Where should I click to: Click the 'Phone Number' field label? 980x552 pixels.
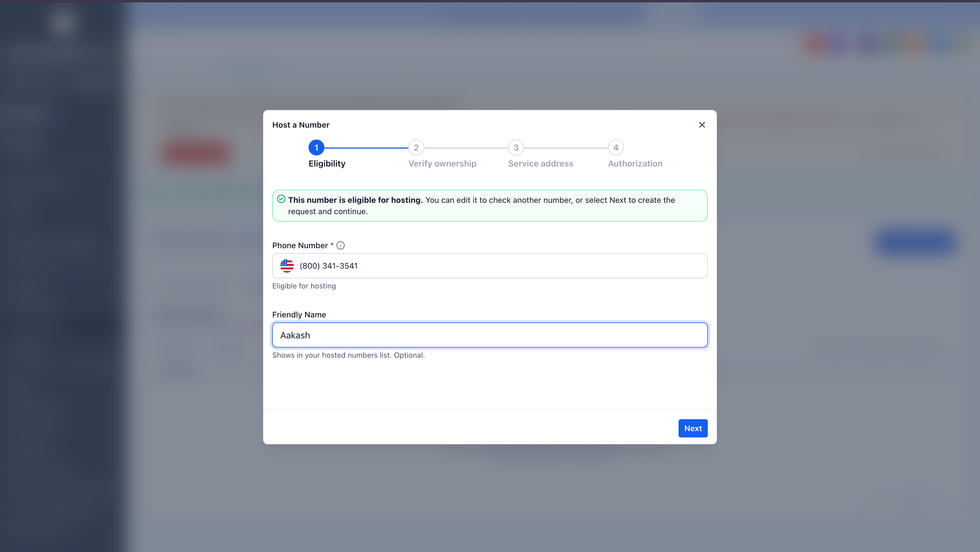coord(300,246)
